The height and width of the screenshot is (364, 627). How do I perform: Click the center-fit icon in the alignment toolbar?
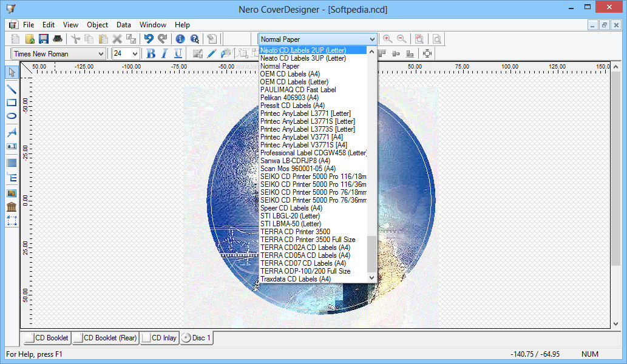pyautogui.click(x=427, y=53)
